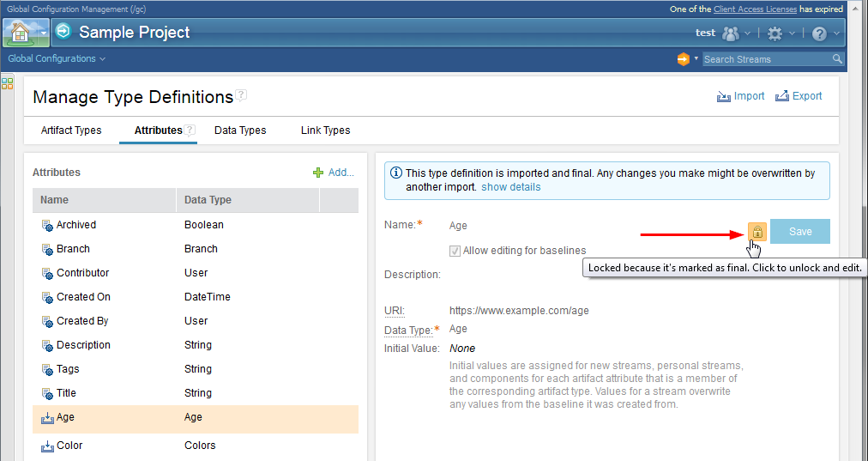This screenshot has height=461, width=868.
Task: Click the show details link
Action: click(x=510, y=187)
